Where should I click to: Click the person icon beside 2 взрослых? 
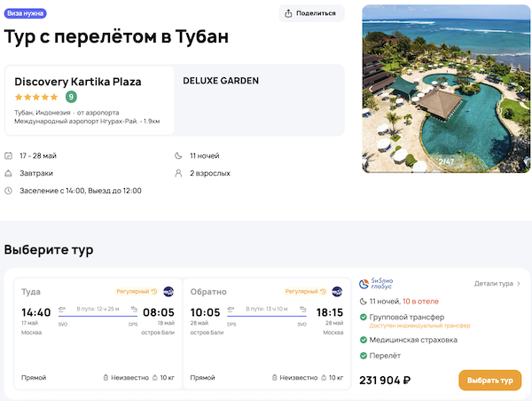179,173
